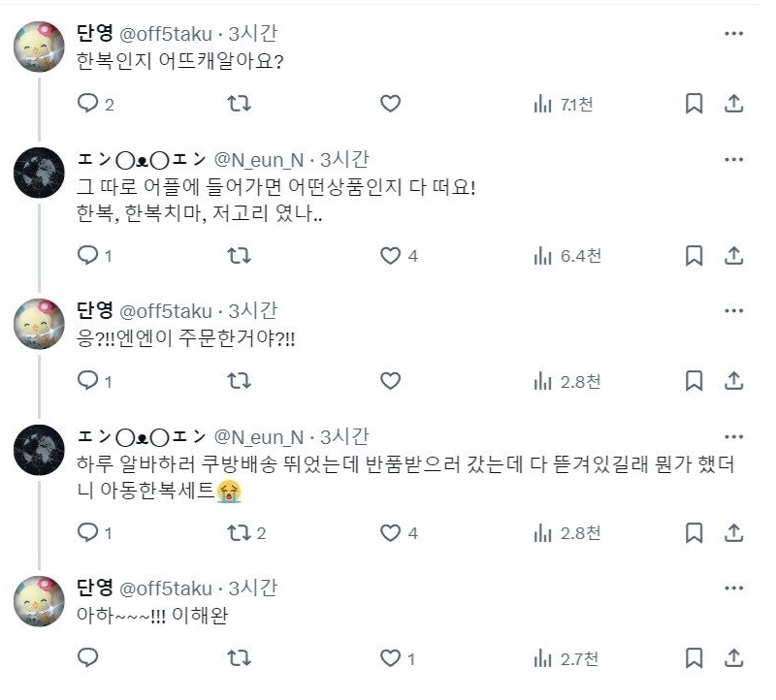This screenshot has height=700, width=776.
Task: Open 단영 profile name on last tweet
Action: 94,588
